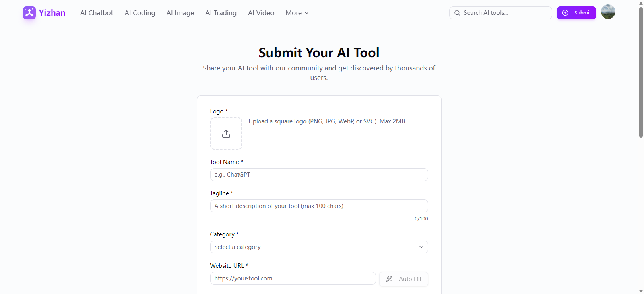Click the Website URL input box

pyautogui.click(x=293, y=278)
